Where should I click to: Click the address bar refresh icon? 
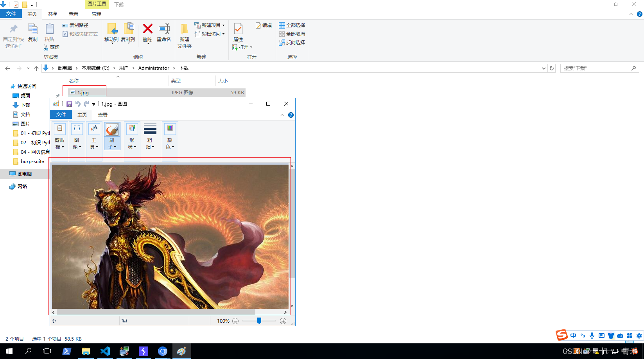552,68
